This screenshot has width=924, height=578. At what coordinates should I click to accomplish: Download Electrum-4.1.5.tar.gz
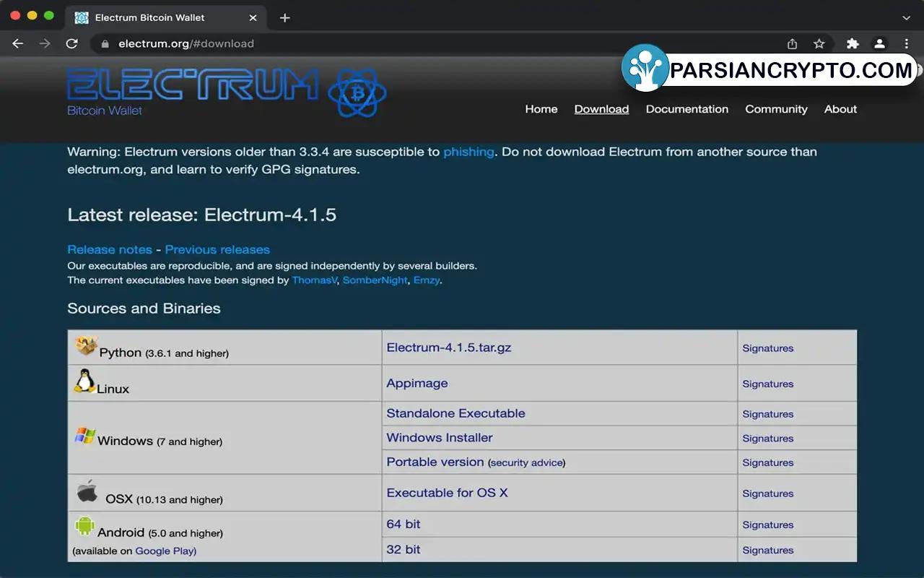pos(449,348)
